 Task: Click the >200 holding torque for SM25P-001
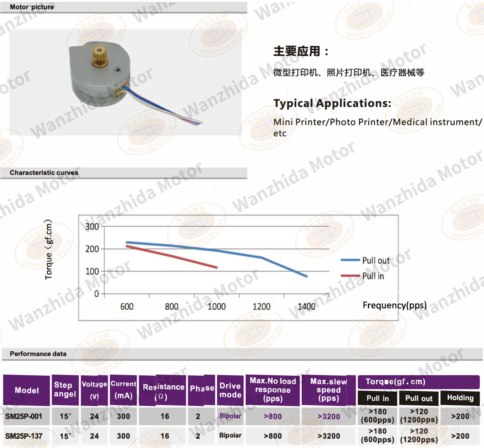coord(460,416)
